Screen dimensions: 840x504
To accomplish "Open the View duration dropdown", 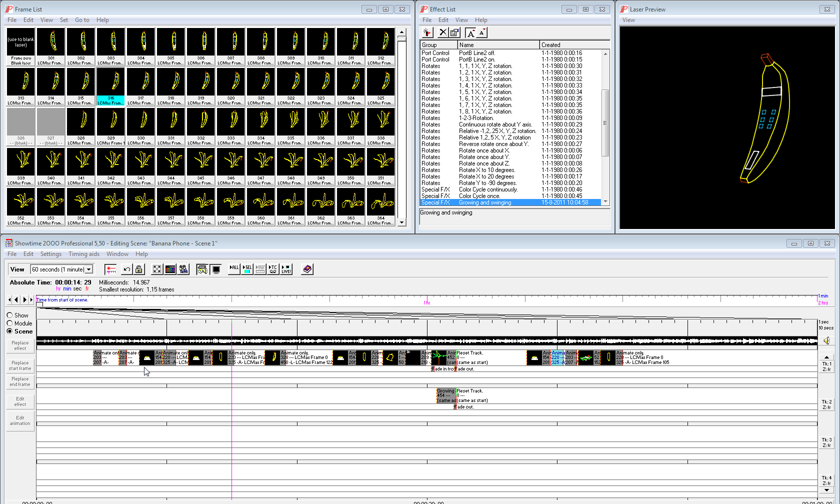I will [x=89, y=269].
